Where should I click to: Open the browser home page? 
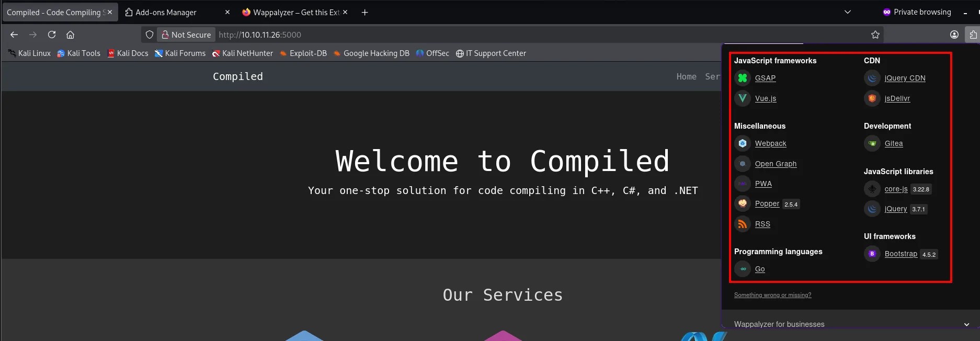[70, 35]
